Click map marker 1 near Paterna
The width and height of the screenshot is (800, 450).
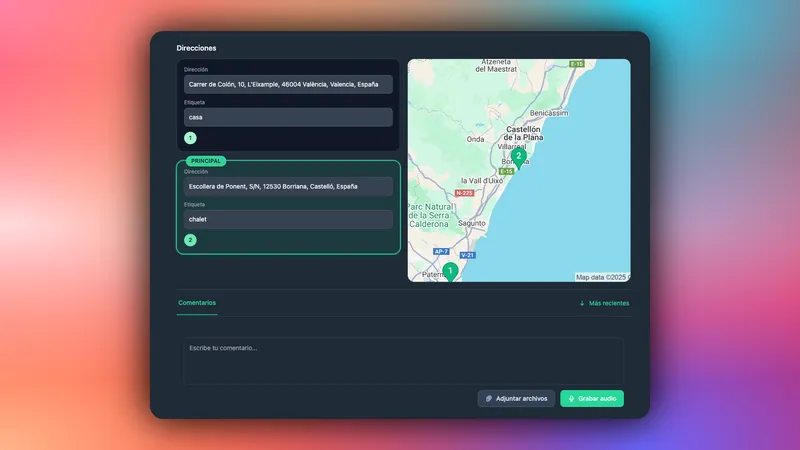(450, 272)
